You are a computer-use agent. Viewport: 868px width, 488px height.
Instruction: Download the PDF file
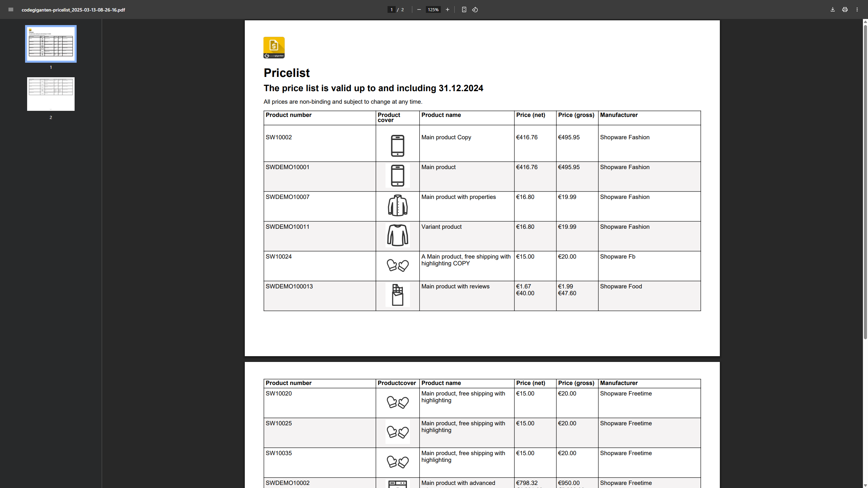[x=832, y=9]
